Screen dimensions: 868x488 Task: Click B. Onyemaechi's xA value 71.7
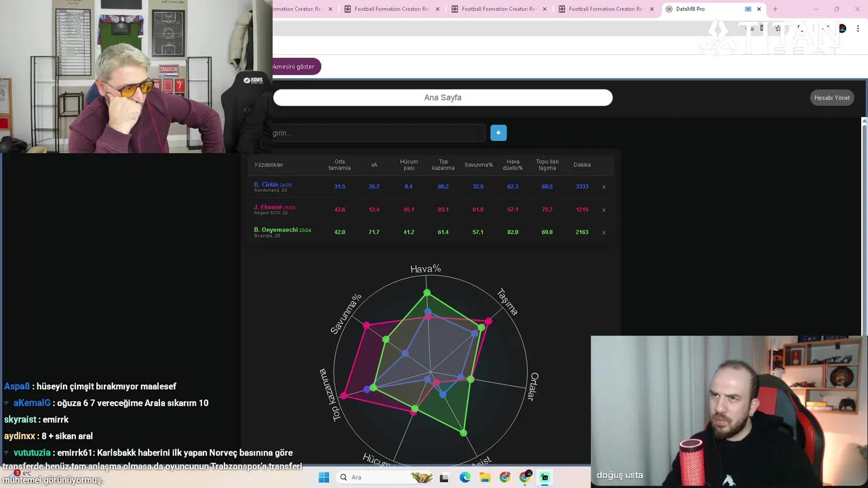pyautogui.click(x=374, y=232)
